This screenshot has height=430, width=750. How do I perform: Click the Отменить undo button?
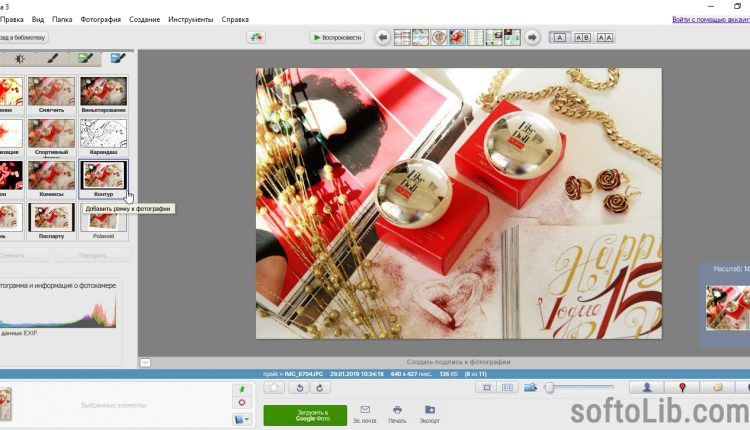pos(23,255)
